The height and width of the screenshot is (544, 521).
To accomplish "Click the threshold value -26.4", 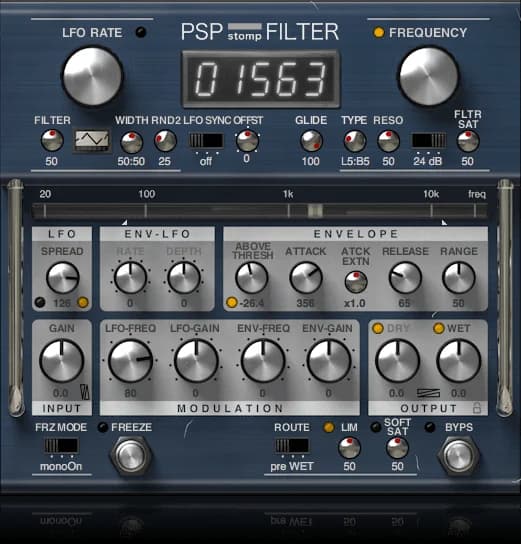I will pos(252,303).
